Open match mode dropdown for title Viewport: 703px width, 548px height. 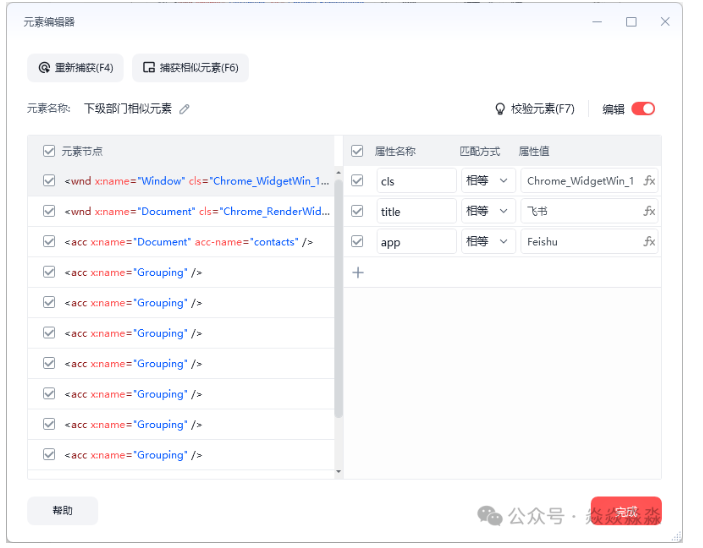(488, 211)
